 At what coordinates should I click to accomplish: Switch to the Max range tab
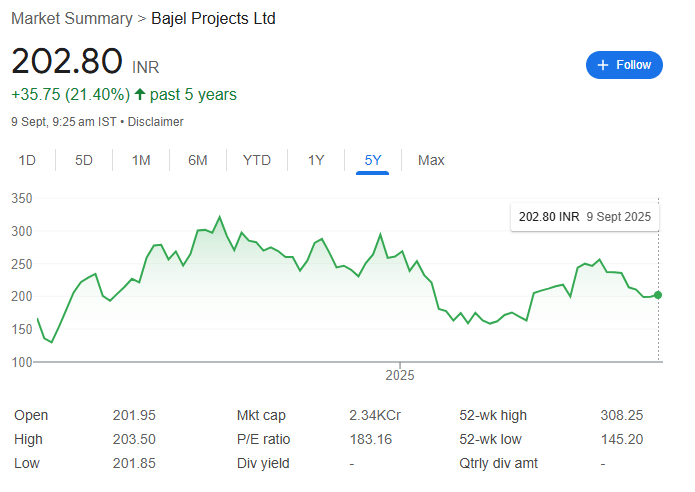tap(431, 160)
